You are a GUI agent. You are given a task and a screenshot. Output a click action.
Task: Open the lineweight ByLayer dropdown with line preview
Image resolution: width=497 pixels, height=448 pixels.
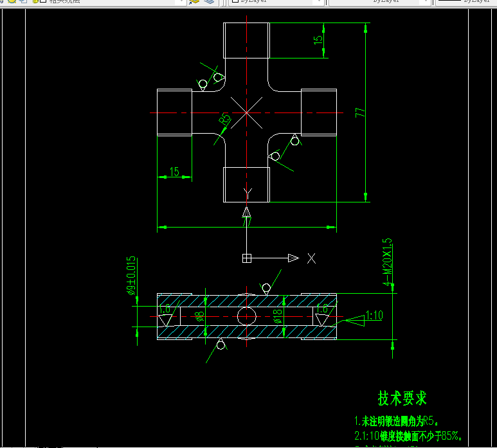466,1
